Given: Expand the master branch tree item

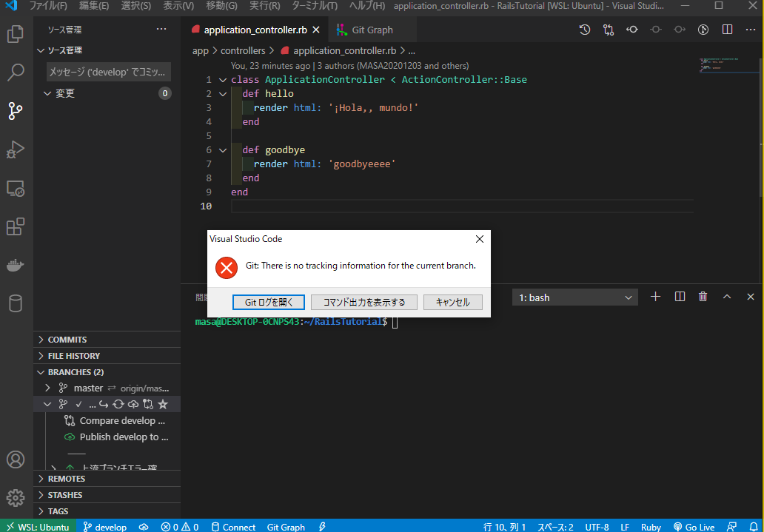Looking at the screenshot, I should tap(47, 388).
